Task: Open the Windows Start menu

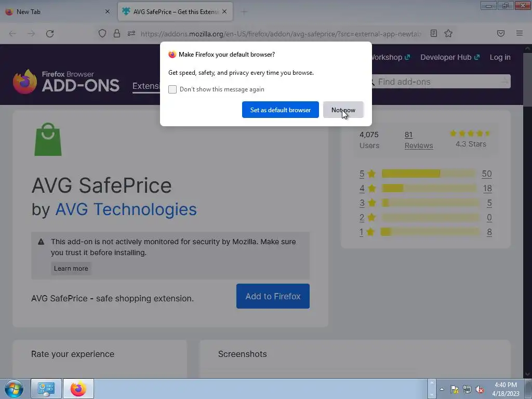Action: [x=14, y=389]
